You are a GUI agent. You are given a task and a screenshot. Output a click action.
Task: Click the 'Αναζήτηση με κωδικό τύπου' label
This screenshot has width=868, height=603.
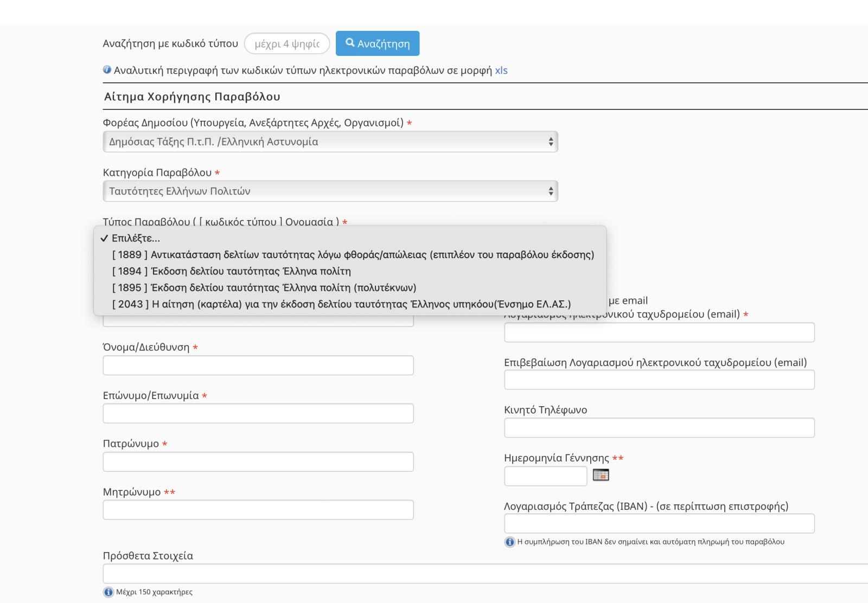(170, 43)
